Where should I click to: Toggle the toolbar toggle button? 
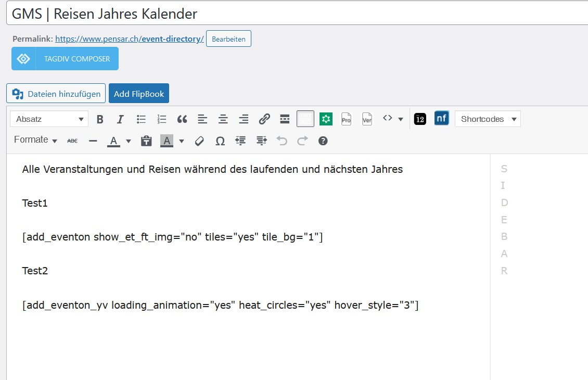pyautogui.click(x=305, y=119)
